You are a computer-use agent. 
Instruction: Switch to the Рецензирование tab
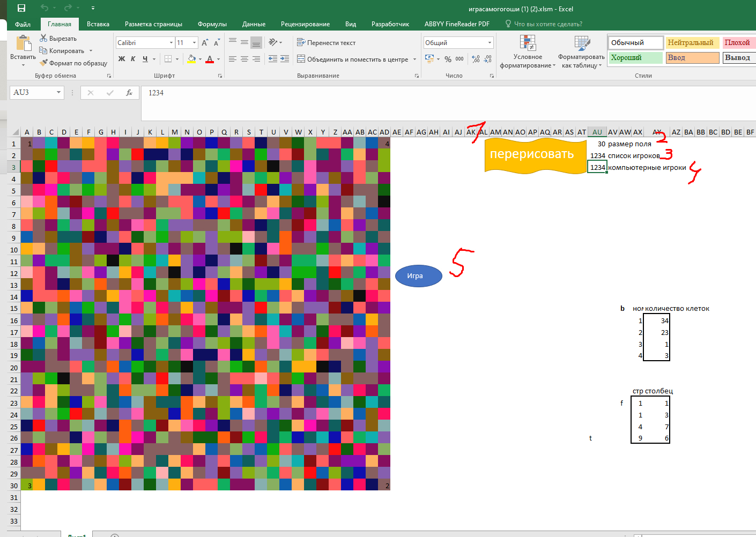305,24
